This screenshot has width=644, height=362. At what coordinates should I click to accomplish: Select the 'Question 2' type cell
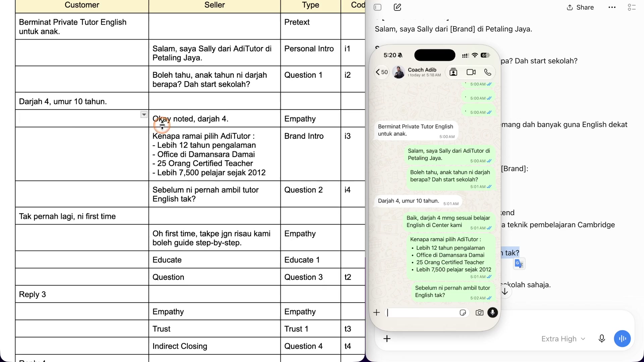311,194
